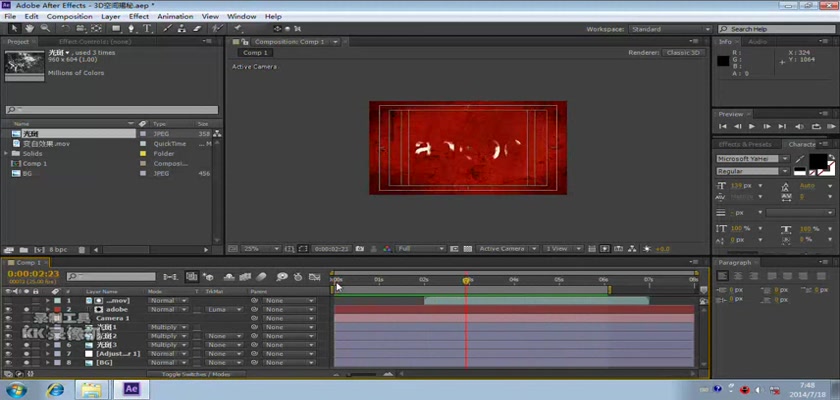
Task: Select the Hand tool in toolbar
Action: (x=29, y=29)
